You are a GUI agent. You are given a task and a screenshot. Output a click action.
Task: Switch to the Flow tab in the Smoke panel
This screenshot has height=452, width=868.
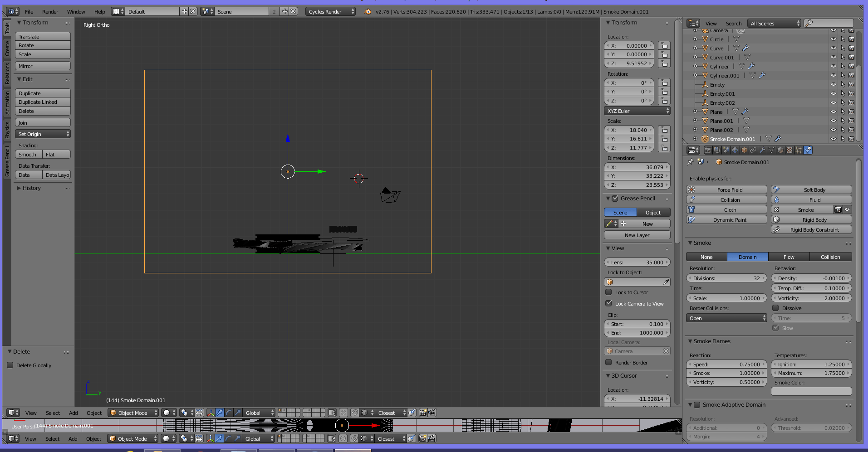click(789, 257)
